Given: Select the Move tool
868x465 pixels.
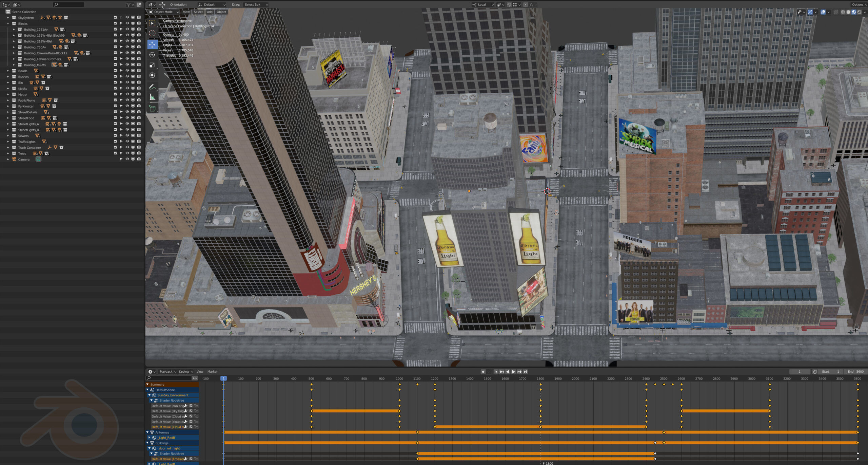Looking at the screenshot, I should point(152,44).
